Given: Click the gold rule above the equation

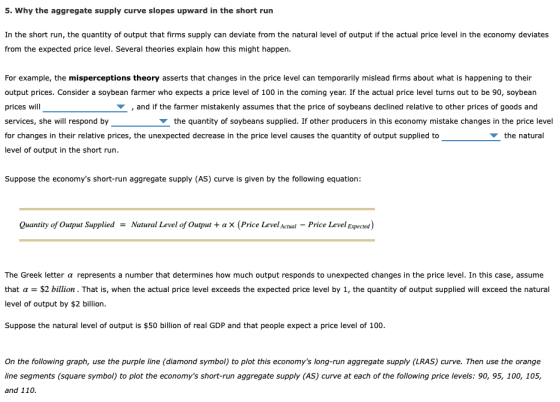Looking at the screenshot, I should (197, 209).
